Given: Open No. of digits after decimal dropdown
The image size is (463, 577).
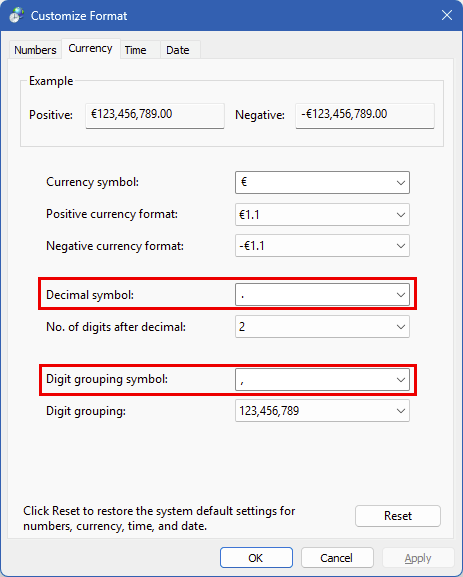Looking at the screenshot, I should point(322,326).
